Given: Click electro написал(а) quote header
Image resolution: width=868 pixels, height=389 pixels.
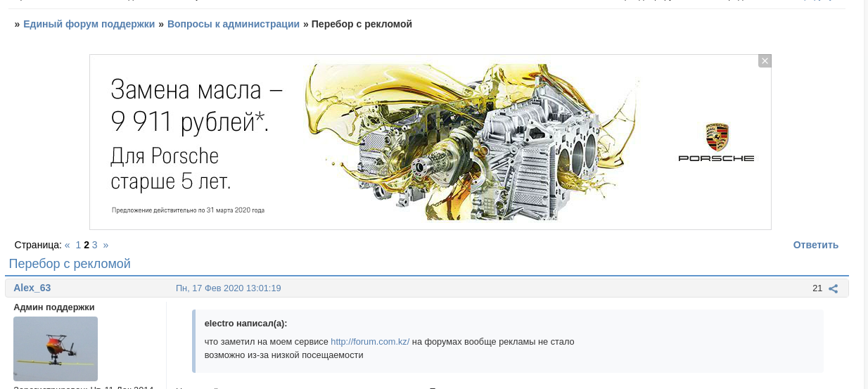Looking at the screenshot, I should 245,324.
